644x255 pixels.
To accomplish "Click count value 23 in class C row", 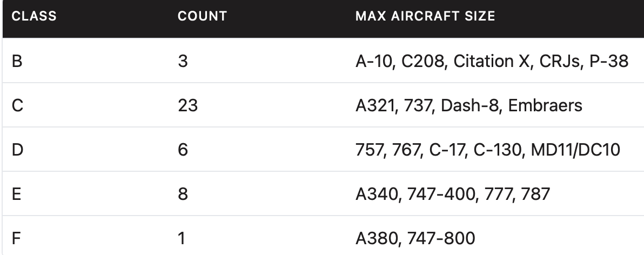I will click(x=187, y=105).
